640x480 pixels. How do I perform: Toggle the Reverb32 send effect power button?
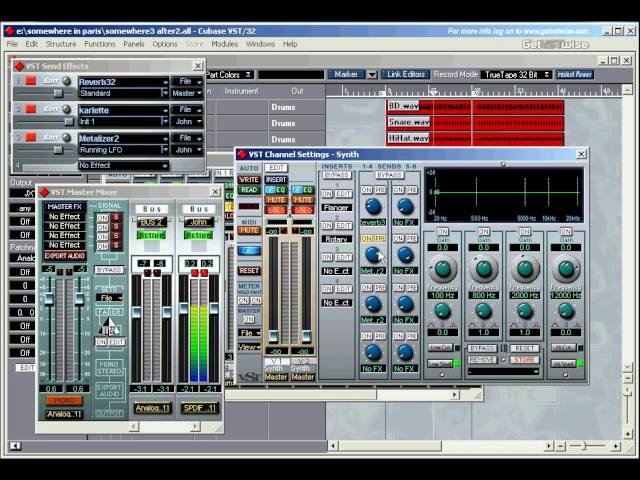pyautogui.click(x=31, y=81)
